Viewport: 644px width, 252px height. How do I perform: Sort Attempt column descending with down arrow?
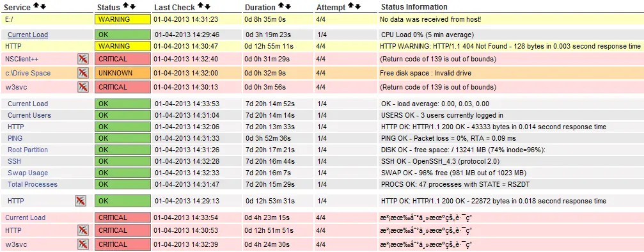tap(357, 6)
